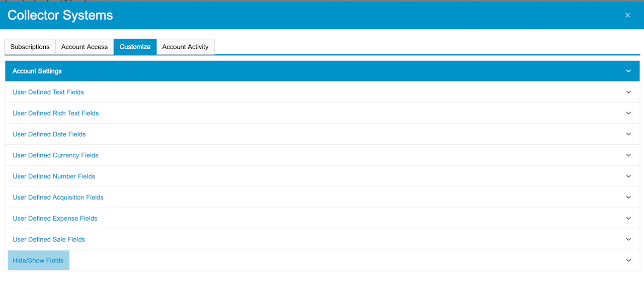Open the Hide/Show Fields link
The width and height of the screenshot is (644, 284).
(38, 260)
